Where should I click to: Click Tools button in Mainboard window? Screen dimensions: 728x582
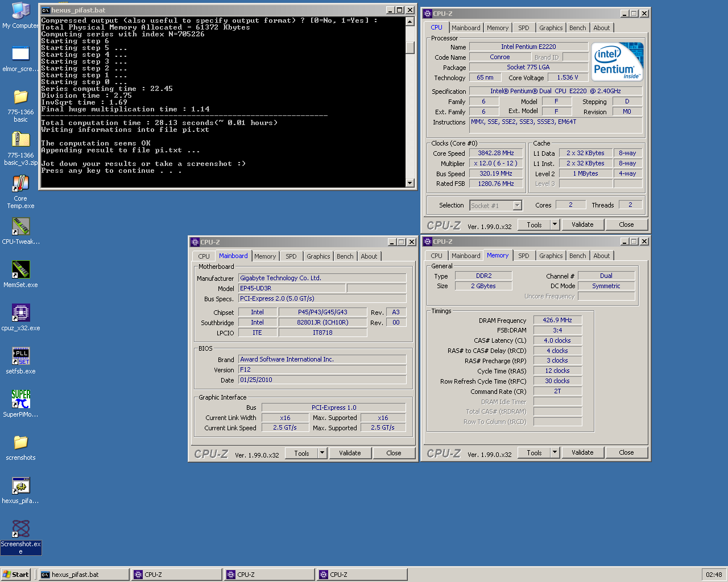[301, 453]
